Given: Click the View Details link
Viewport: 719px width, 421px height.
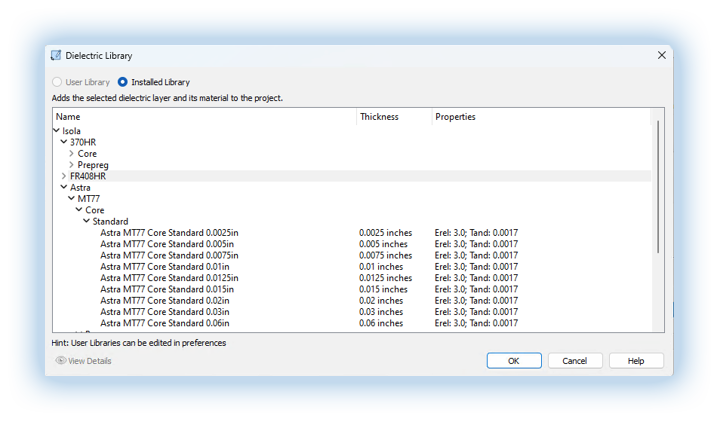Looking at the screenshot, I should click(x=89, y=361).
